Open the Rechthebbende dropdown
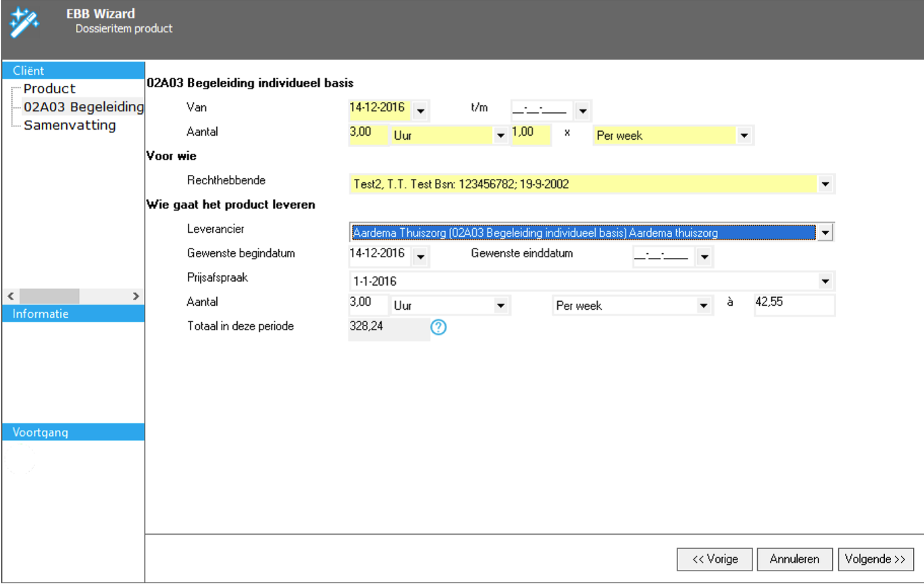 tap(825, 184)
